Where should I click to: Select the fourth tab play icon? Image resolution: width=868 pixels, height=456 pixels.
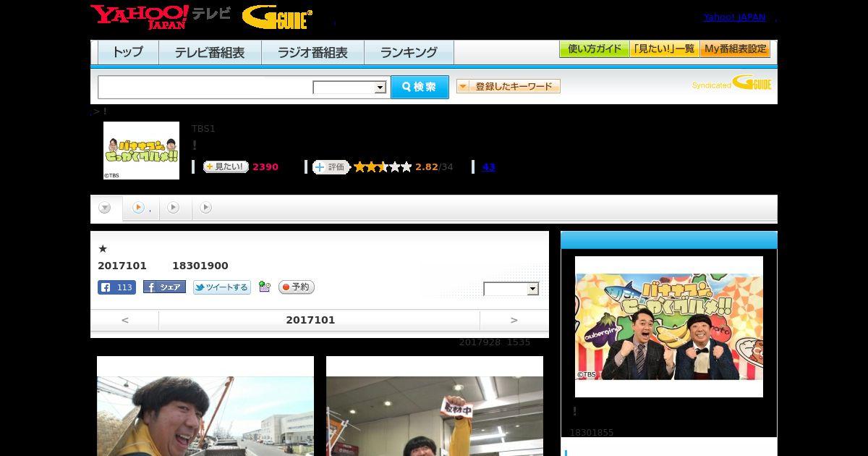tap(206, 208)
